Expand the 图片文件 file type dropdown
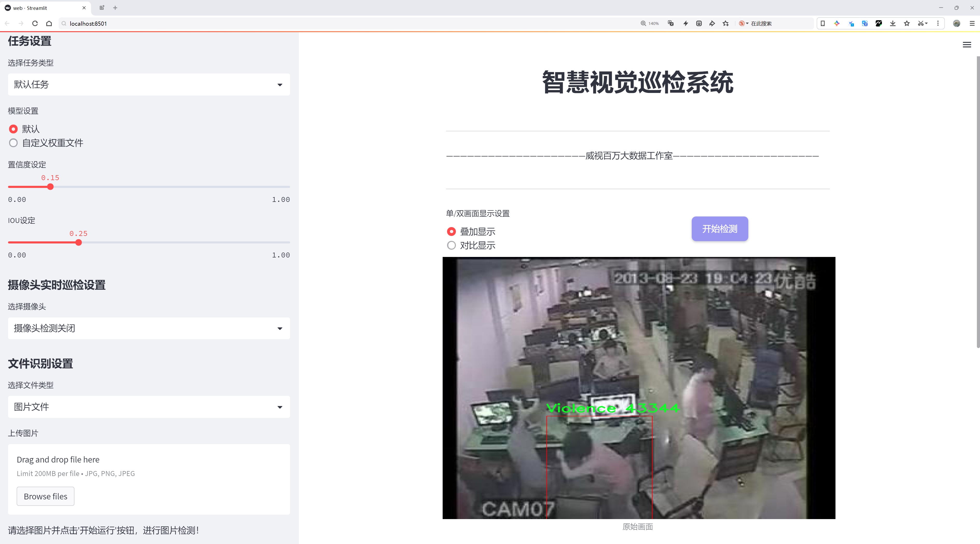This screenshot has width=980, height=544. pyautogui.click(x=149, y=407)
